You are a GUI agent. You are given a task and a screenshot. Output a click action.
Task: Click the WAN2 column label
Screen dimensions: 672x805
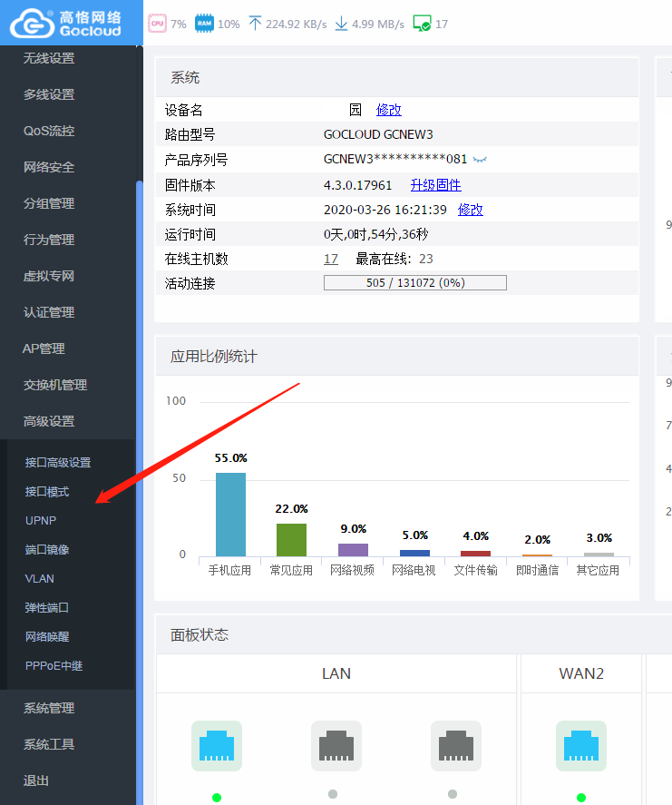(581, 673)
